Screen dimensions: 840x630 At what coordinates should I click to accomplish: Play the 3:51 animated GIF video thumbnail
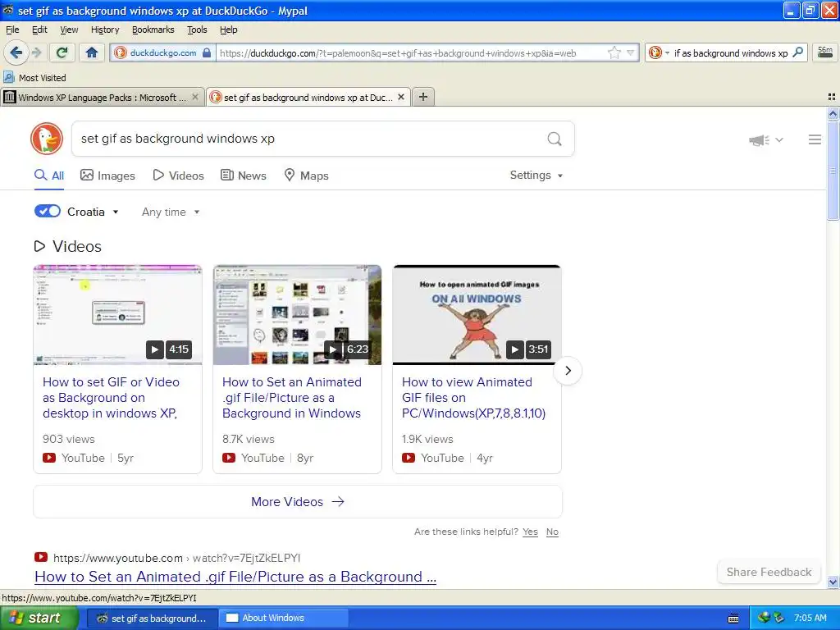[x=477, y=315]
